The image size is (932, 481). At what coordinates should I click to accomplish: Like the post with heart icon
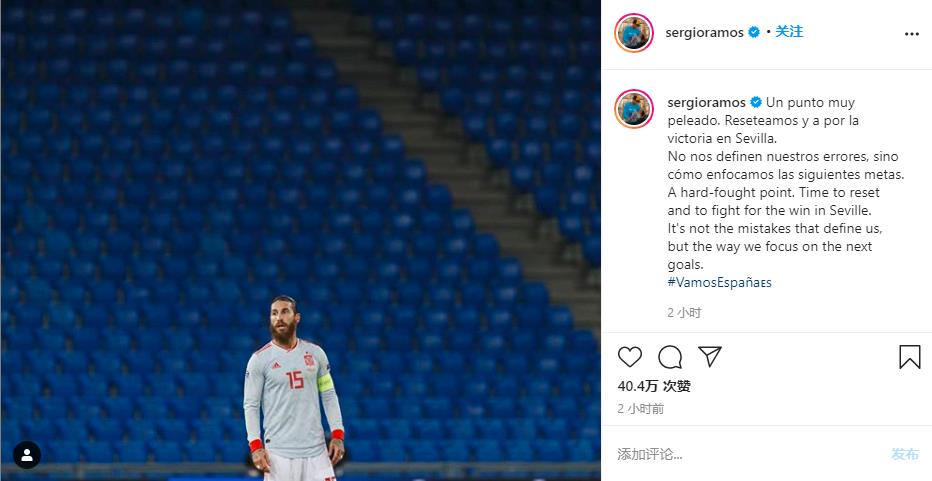629,357
